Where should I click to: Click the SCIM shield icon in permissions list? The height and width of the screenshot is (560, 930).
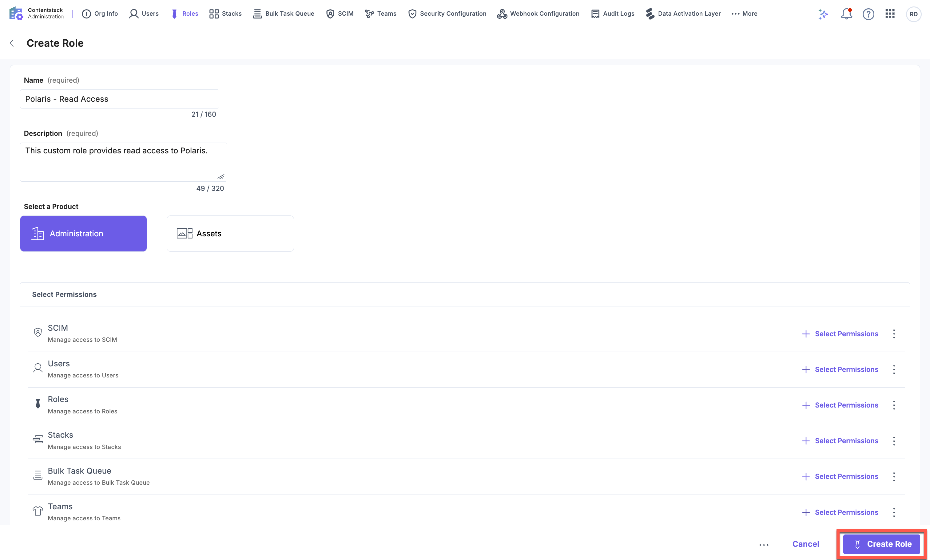[x=38, y=332]
